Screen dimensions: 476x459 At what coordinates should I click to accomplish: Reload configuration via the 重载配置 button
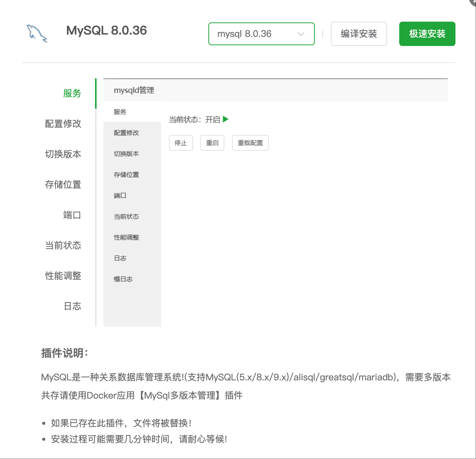(x=250, y=142)
